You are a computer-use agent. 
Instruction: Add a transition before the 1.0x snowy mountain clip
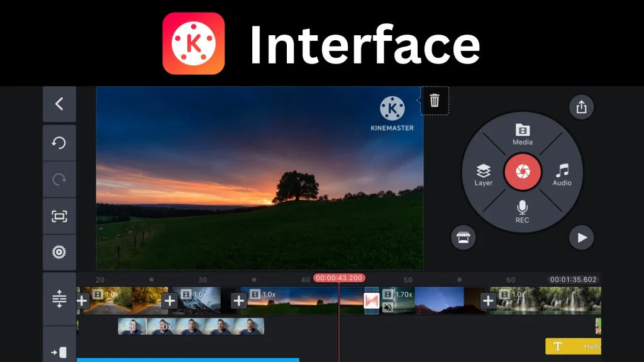[x=170, y=301]
